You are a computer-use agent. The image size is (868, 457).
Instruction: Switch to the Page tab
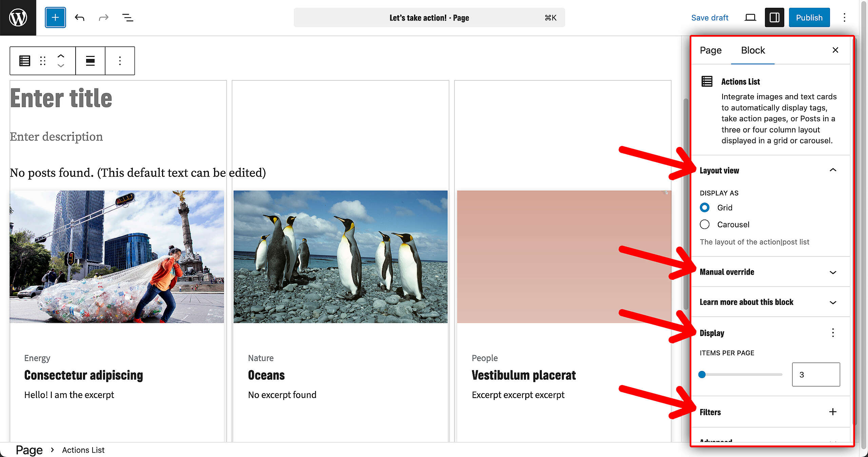[x=711, y=50]
